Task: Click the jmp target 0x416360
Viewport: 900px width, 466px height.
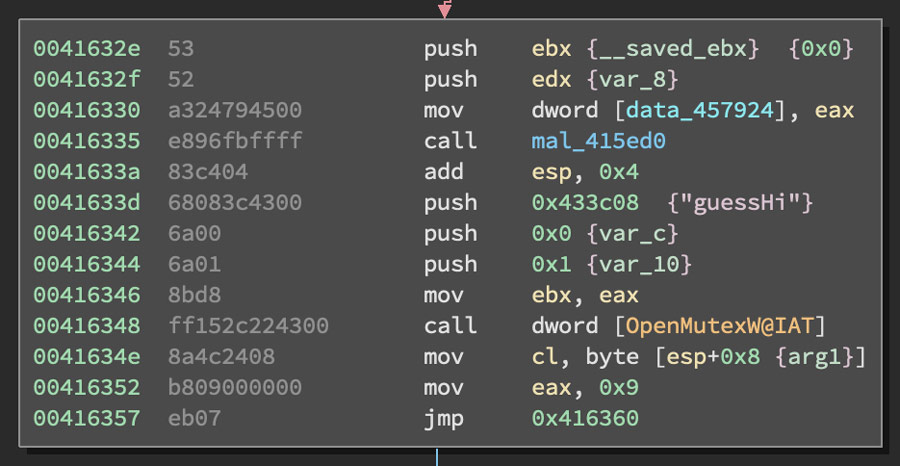Action: point(585,418)
